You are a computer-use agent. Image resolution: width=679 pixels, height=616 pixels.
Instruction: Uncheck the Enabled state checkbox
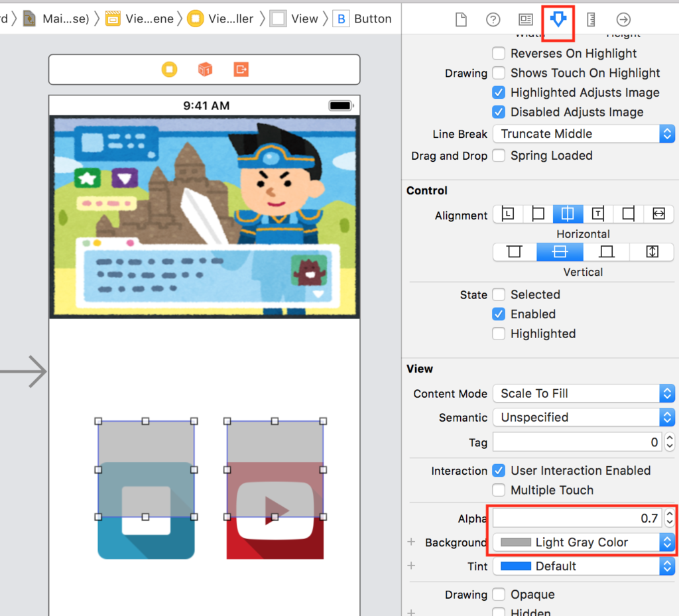point(499,314)
